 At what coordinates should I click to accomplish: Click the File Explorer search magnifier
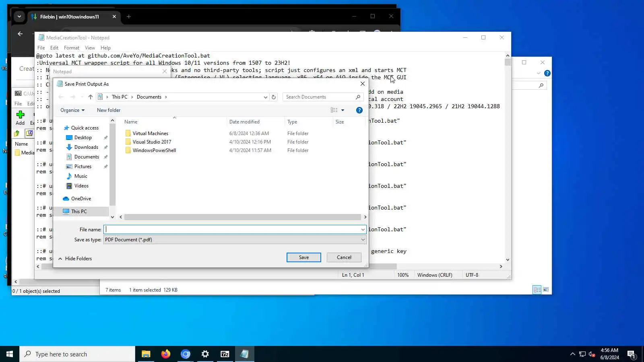click(541, 85)
